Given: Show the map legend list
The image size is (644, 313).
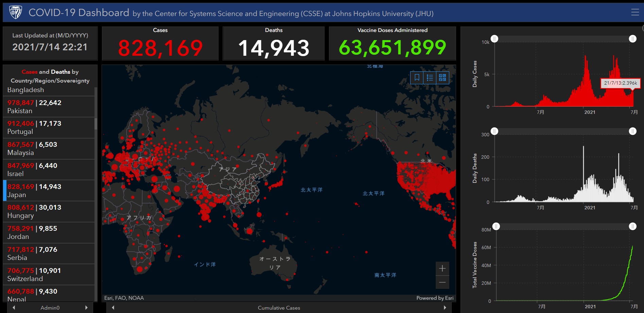Looking at the screenshot, I should point(430,78).
